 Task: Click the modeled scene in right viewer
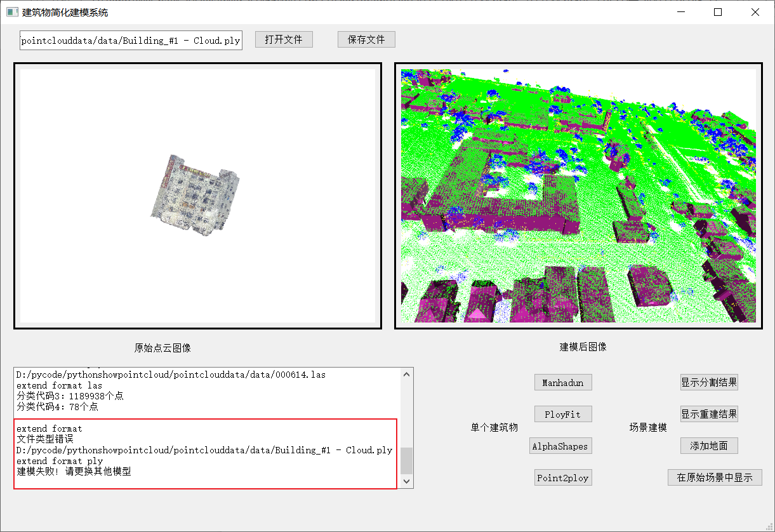pyautogui.click(x=578, y=196)
